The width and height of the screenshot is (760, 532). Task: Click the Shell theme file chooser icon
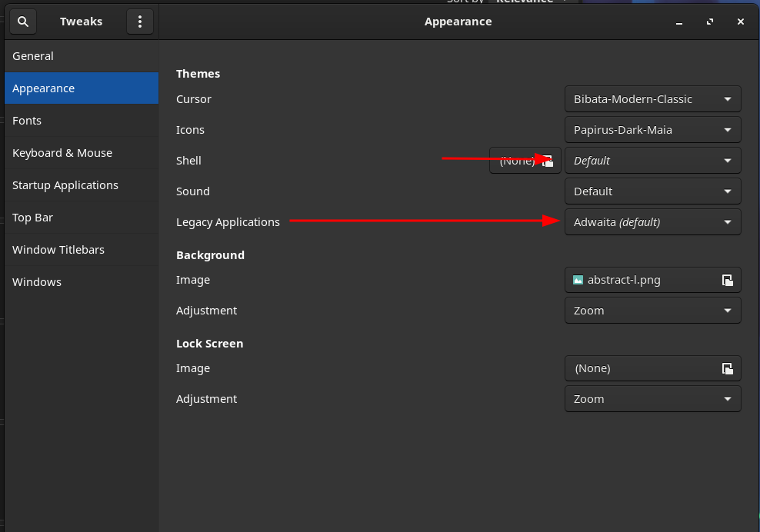(x=547, y=160)
